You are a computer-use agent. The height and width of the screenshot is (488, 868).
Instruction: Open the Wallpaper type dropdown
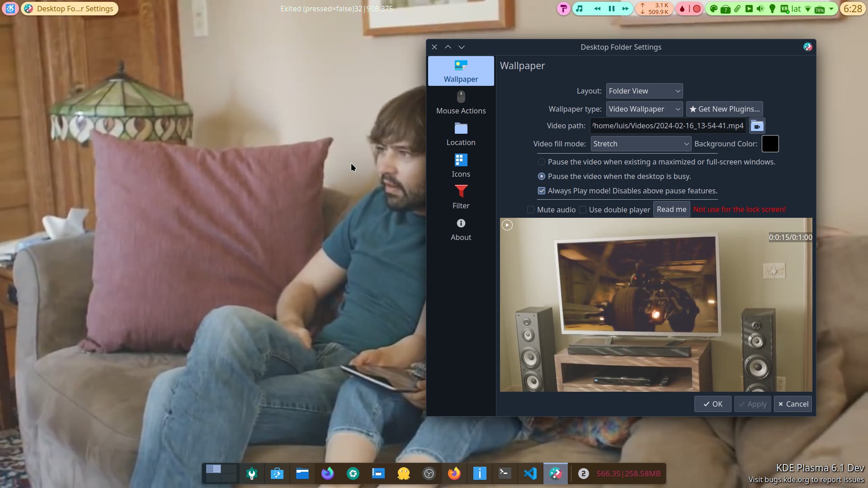tap(644, 109)
